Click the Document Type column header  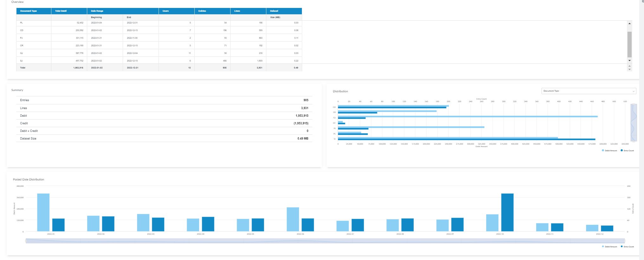[29, 11]
